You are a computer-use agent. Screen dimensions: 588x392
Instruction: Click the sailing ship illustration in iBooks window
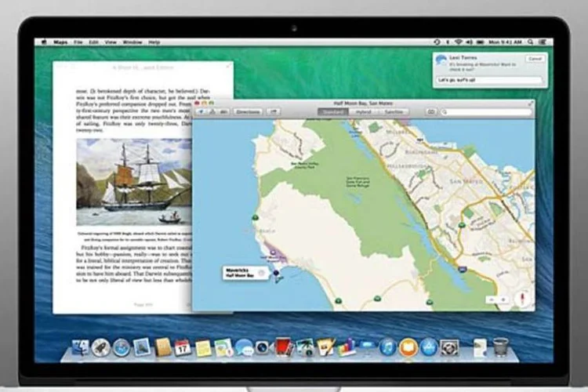(134, 183)
